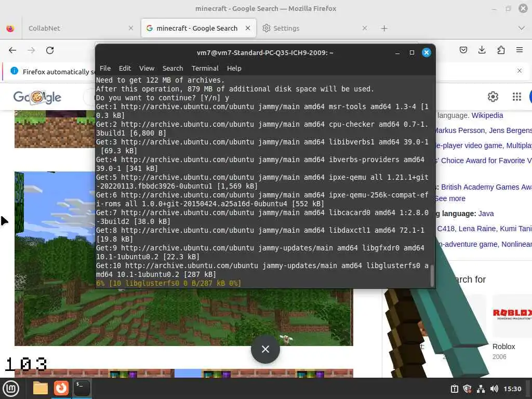The height and width of the screenshot is (399, 532).
Task: Click apt progress line showing 6%
Action: [169, 283]
